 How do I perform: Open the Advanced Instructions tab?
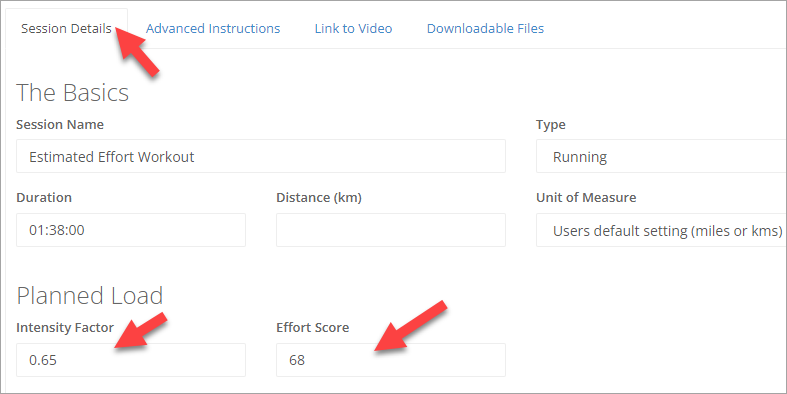213,29
